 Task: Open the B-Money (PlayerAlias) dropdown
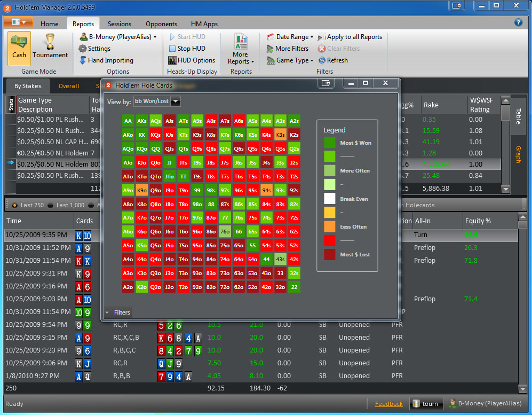tap(118, 37)
